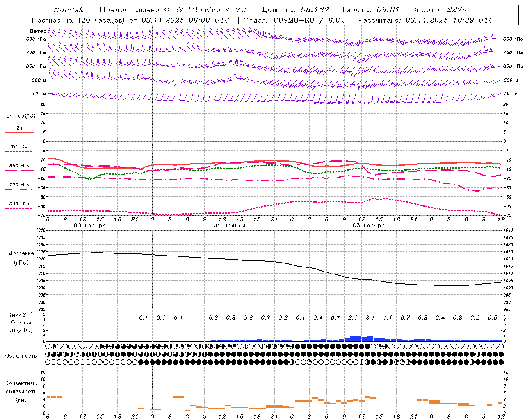Click the "Тем-ра(°C)" temperature label

19,116
